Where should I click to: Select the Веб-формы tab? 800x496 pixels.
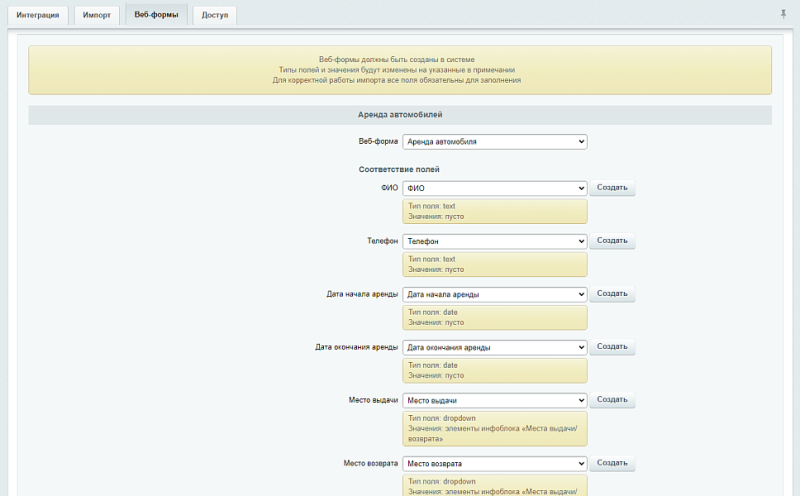pos(156,14)
